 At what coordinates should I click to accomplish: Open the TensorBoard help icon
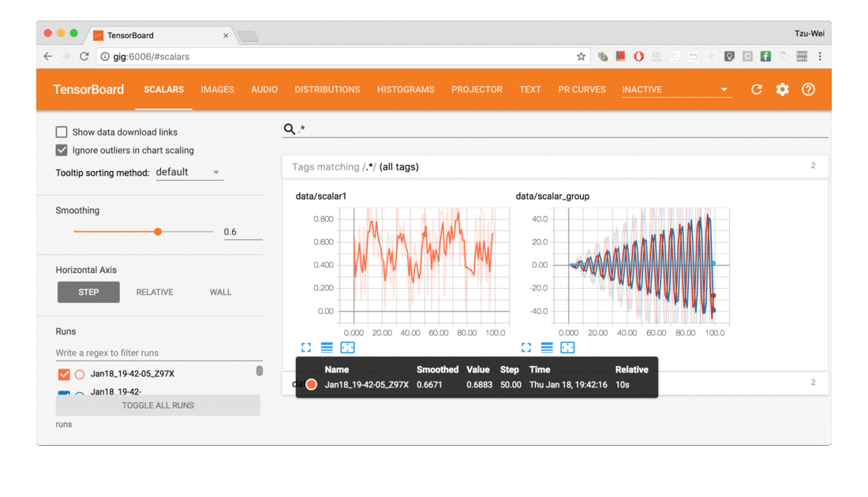tap(808, 89)
